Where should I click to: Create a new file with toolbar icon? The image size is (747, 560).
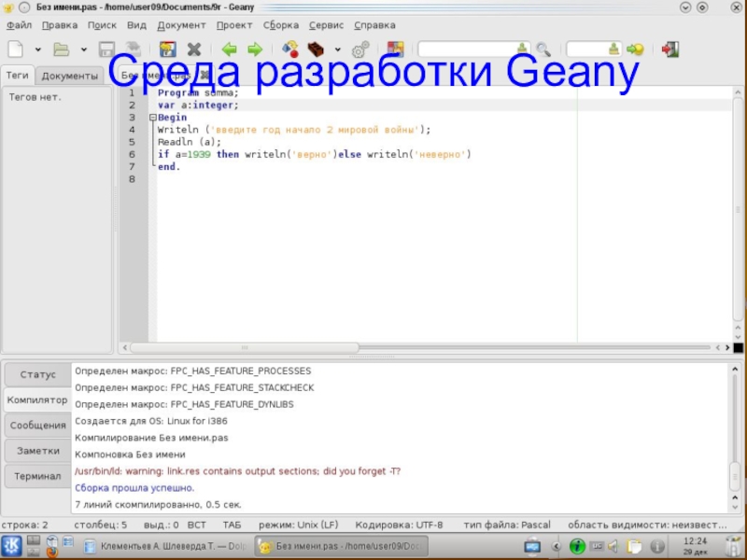coord(15,49)
